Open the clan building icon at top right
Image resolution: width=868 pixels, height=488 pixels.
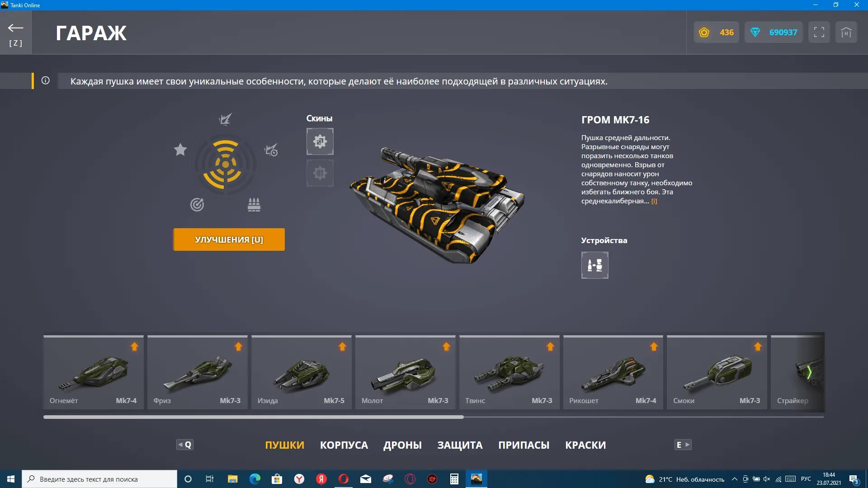pyautogui.click(x=846, y=33)
